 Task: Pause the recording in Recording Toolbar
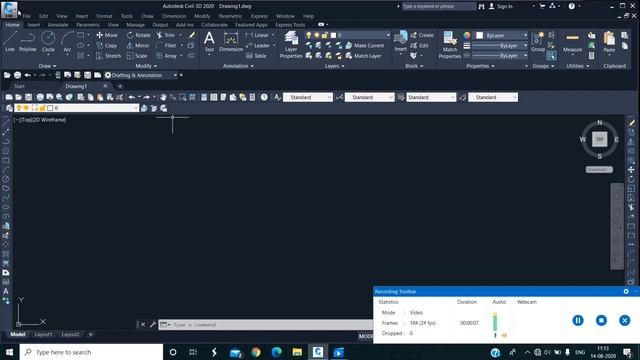pyautogui.click(x=578, y=320)
